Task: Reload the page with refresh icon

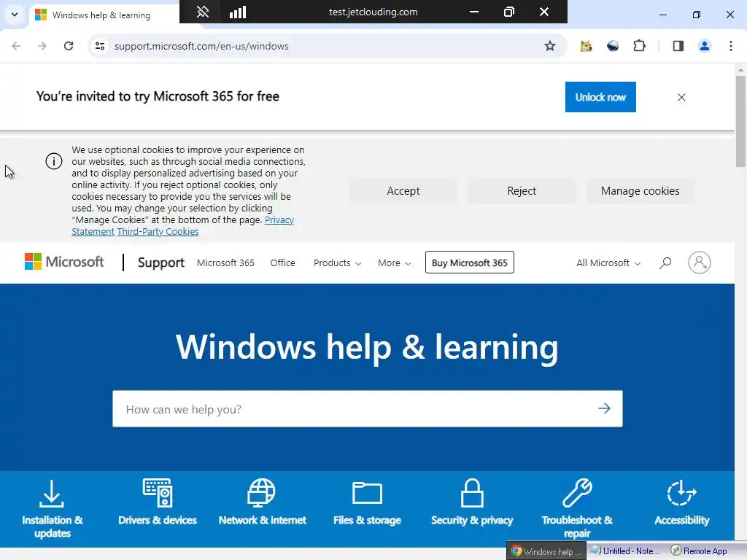Action: tap(69, 46)
